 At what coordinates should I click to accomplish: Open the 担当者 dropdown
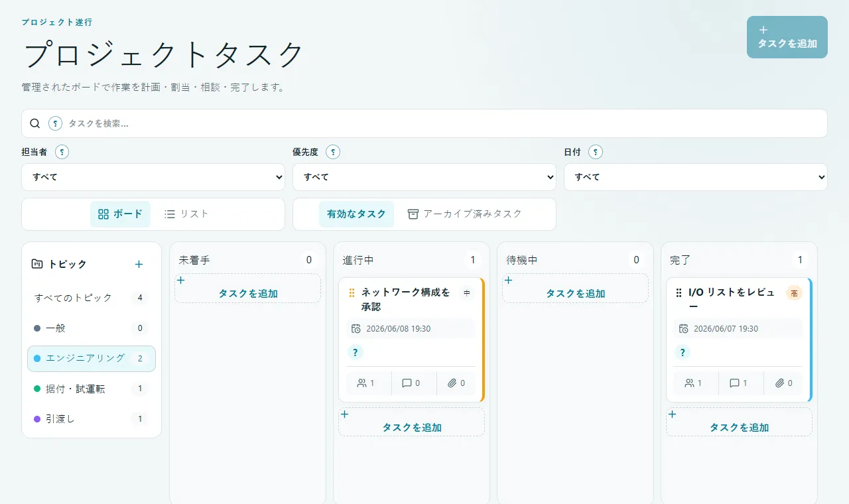tap(153, 177)
